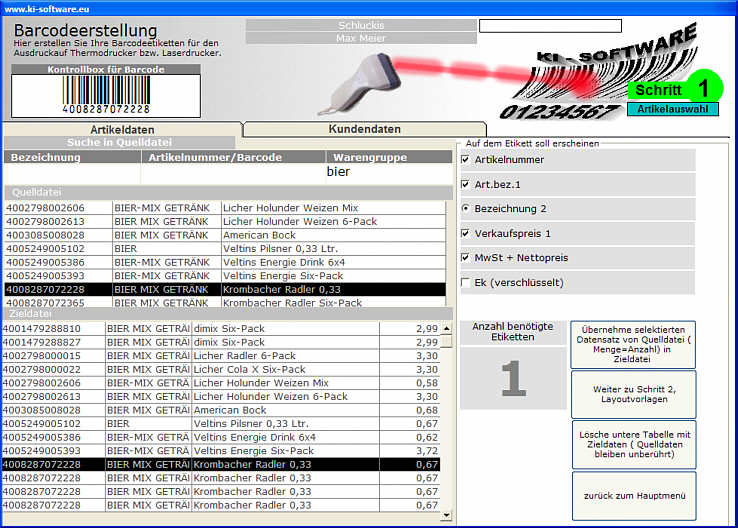Select Zieldatei row Veltins Energie Drink 6x4
This screenshot has height=528, width=738.
(221, 438)
